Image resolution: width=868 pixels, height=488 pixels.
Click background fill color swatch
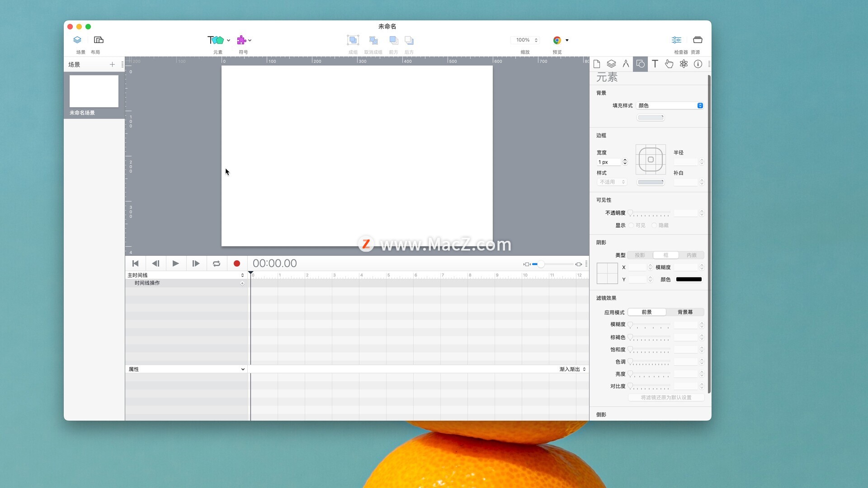[x=651, y=118]
